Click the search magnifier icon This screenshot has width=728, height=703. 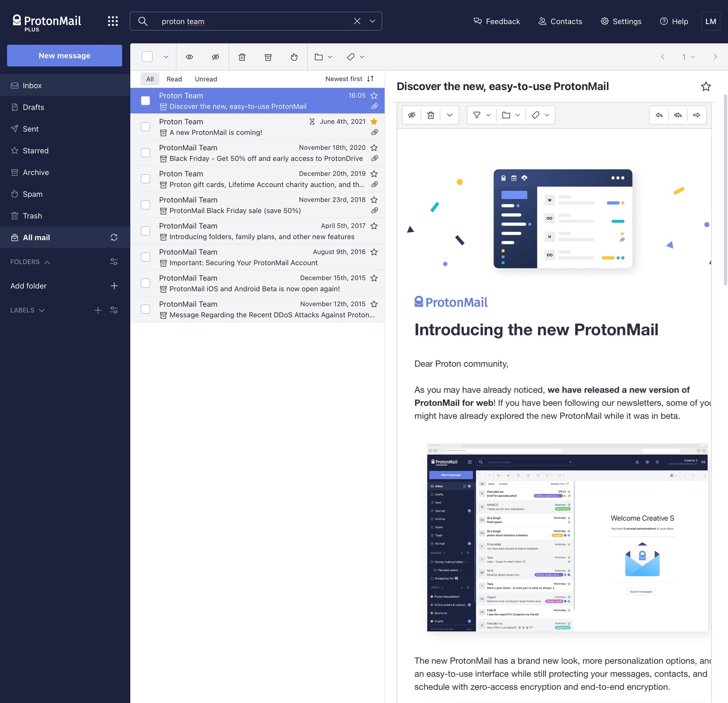[143, 21]
